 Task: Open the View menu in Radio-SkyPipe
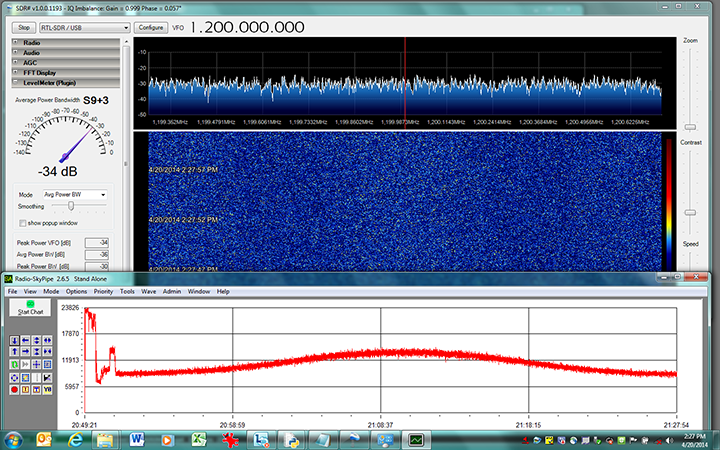(30, 292)
